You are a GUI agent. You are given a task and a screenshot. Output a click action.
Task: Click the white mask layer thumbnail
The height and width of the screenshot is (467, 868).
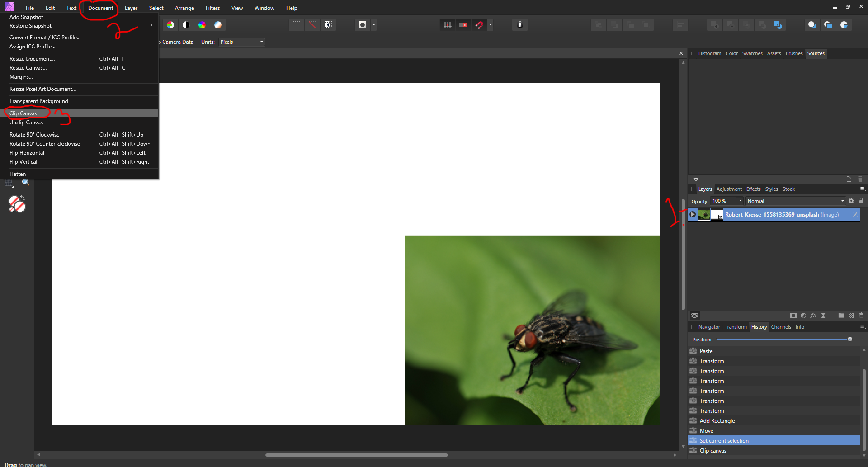click(x=717, y=215)
